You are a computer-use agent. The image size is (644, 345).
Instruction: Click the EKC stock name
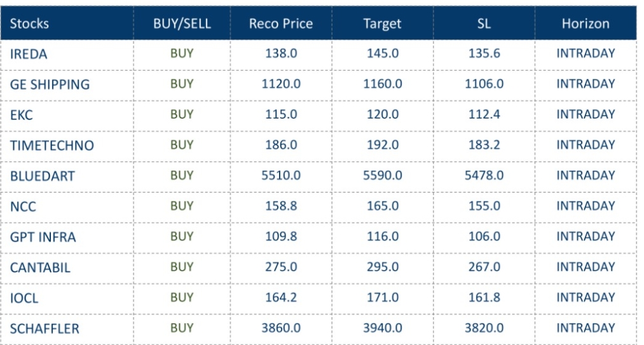22,115
